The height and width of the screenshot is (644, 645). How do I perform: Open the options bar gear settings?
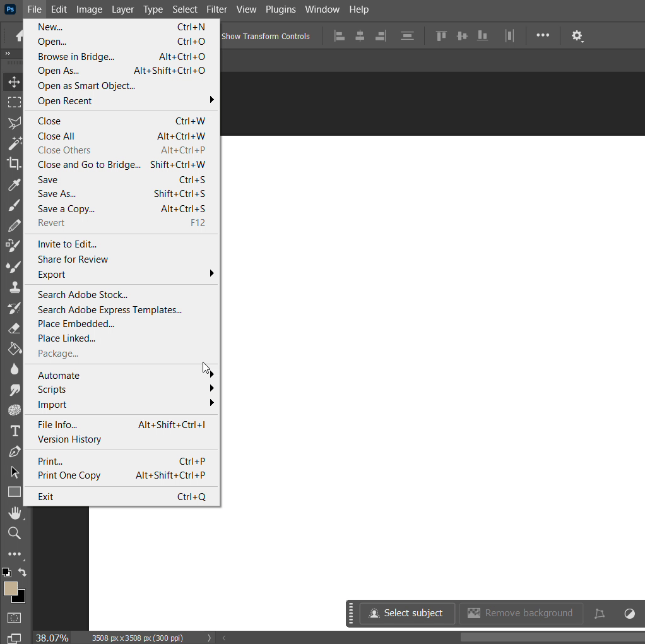tap(577, 36)
